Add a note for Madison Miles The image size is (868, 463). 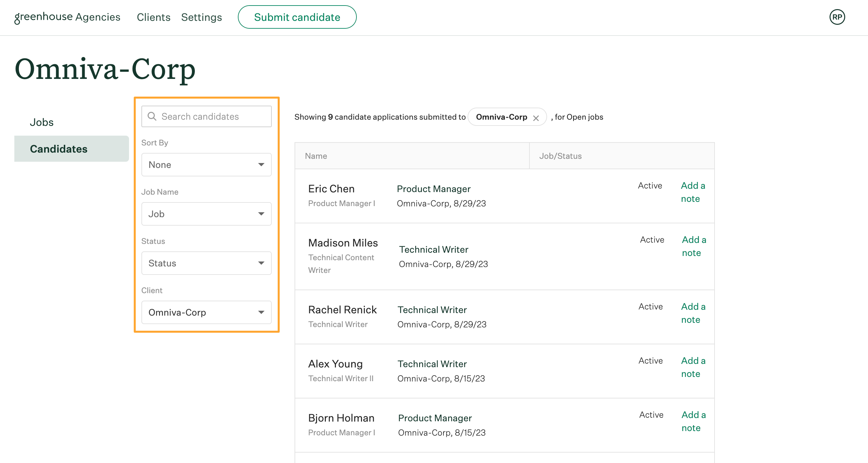pos(694,246)
